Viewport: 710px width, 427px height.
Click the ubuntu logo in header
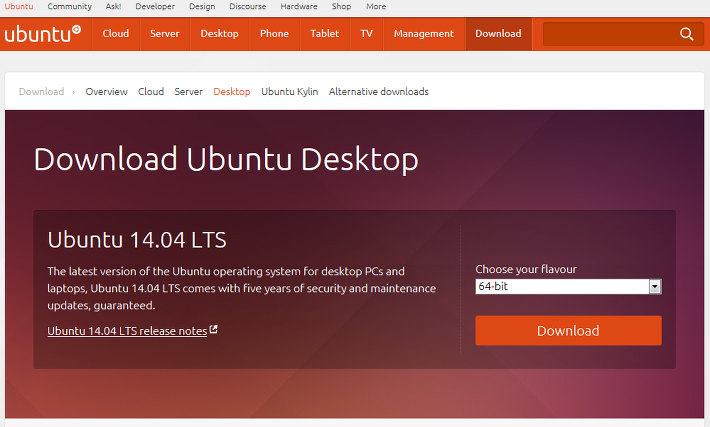point(43,34)
